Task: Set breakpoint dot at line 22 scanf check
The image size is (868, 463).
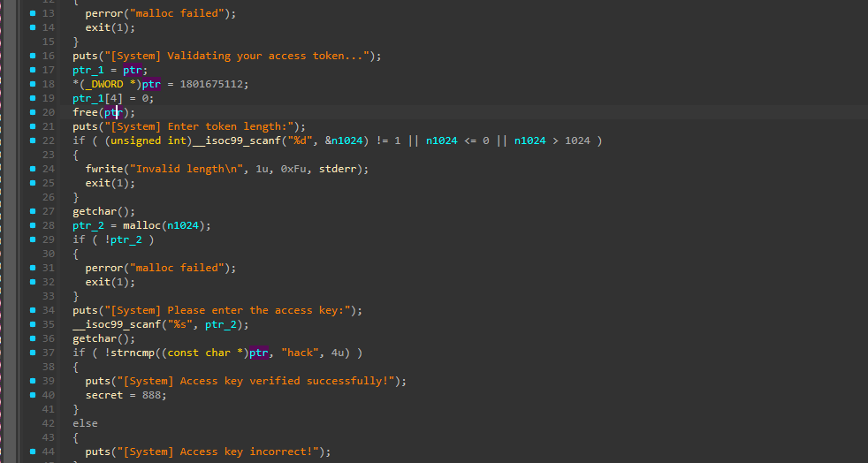Action: [34, 140]
